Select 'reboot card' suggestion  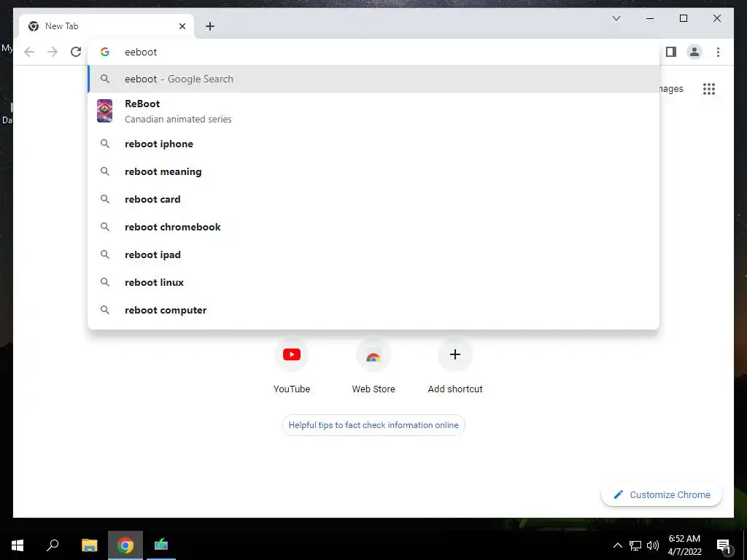point(373,199)
